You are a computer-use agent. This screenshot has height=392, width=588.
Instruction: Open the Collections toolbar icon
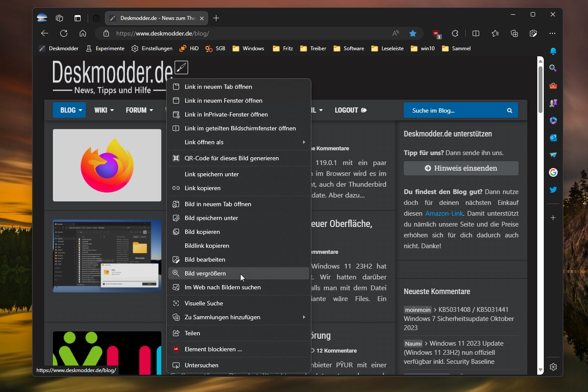(x=514, y=33)
